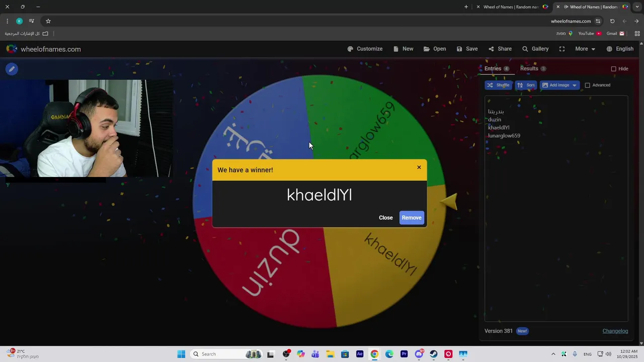Image resolution: width=644 pixels, height=362 pixels.
Task: Click the New! version badge
Action: (x=522, y=331)
